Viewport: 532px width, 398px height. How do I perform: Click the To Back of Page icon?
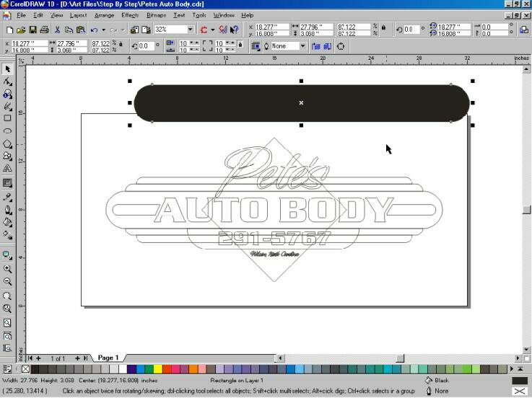click(328, 46)
